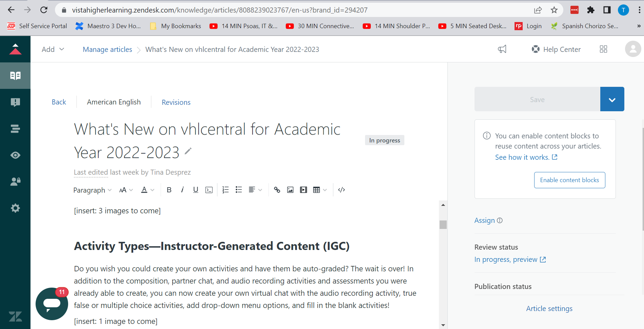This screenshot has height=329, width=644.
Task: Toggle bold formatting
Action: (169, 190)
